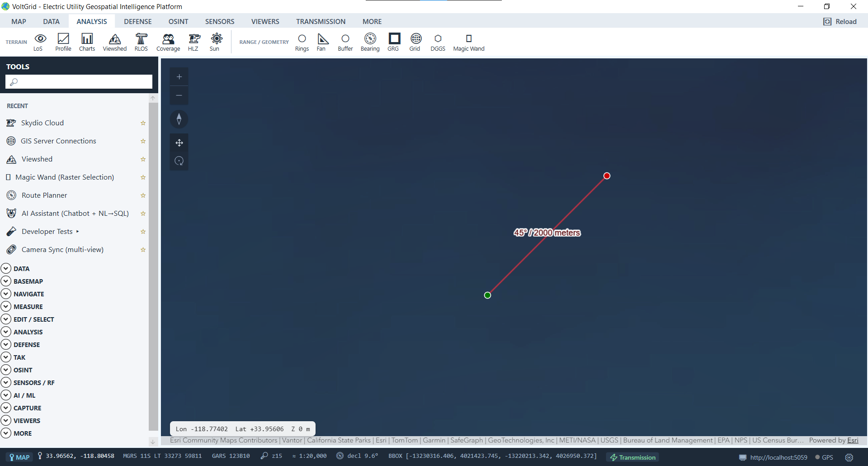Open the Coverage tool
The image size is (868, 466).
(168, 42)
